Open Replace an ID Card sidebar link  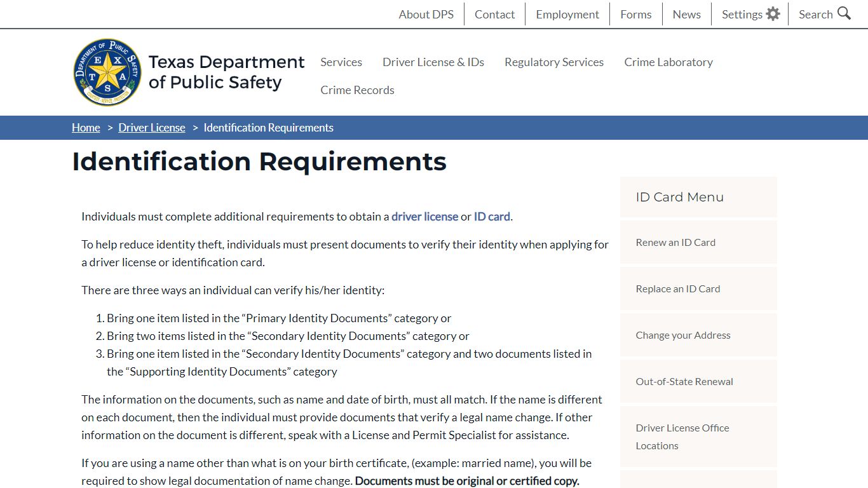[698, 288]
